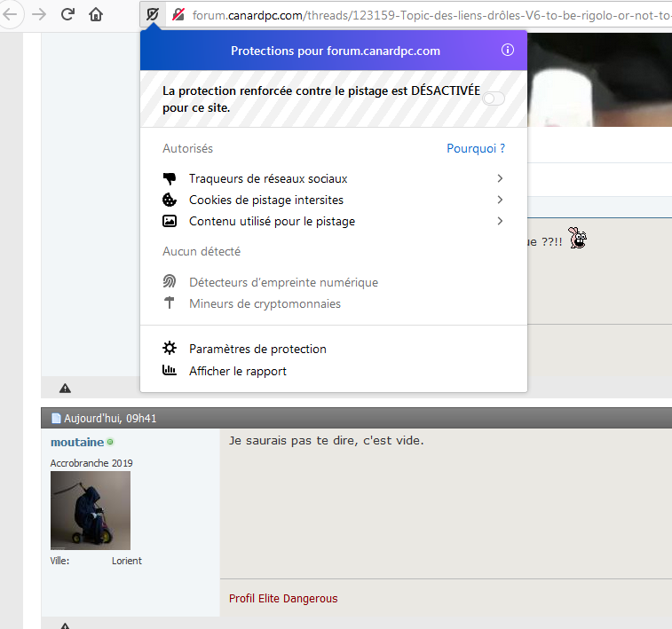Image resolution: width=672 pixels, height=629 pixels.
Task: Open Paramètres de protection
Action: coord(257,349)
